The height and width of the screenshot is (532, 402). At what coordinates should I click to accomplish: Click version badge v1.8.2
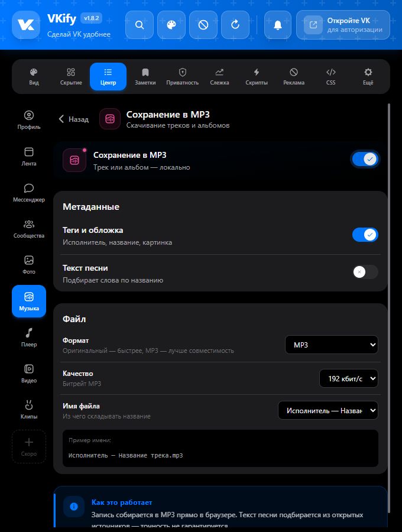click(x=91, y=18)
